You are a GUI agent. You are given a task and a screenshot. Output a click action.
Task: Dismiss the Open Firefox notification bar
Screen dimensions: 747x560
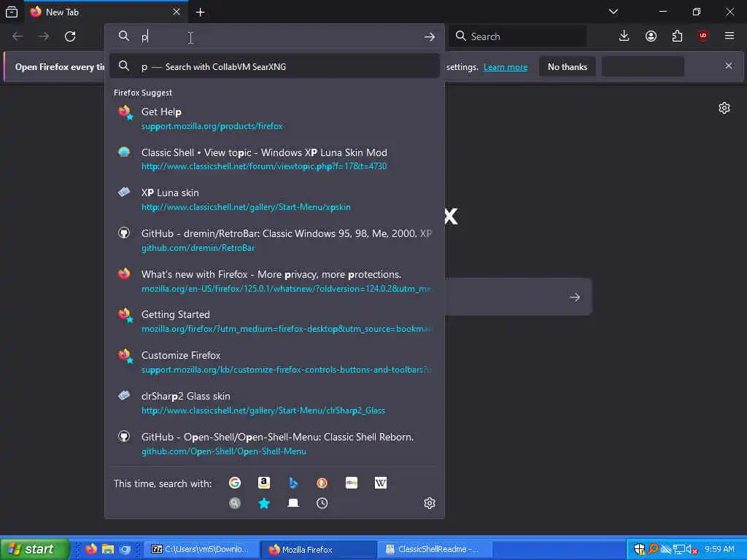coord(729,66)
